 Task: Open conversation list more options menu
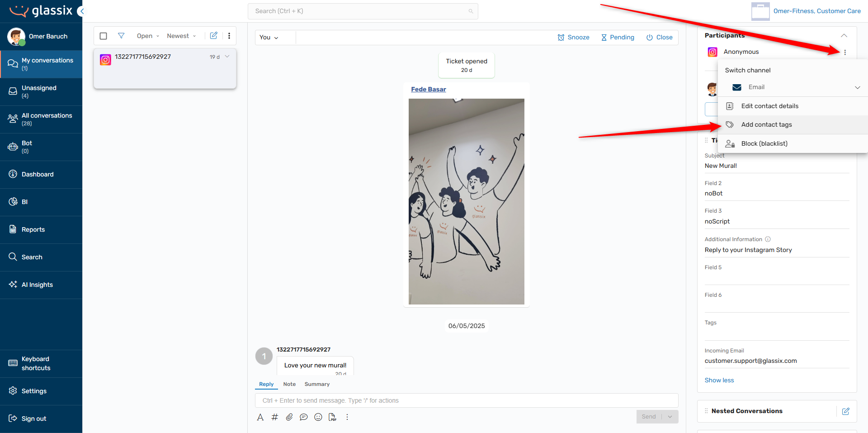tap(229, 36)
